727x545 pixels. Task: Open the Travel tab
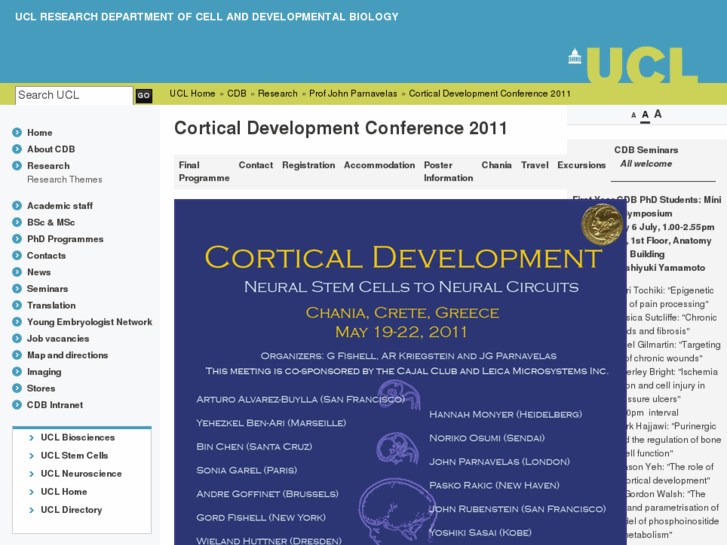tap(535, 165)
